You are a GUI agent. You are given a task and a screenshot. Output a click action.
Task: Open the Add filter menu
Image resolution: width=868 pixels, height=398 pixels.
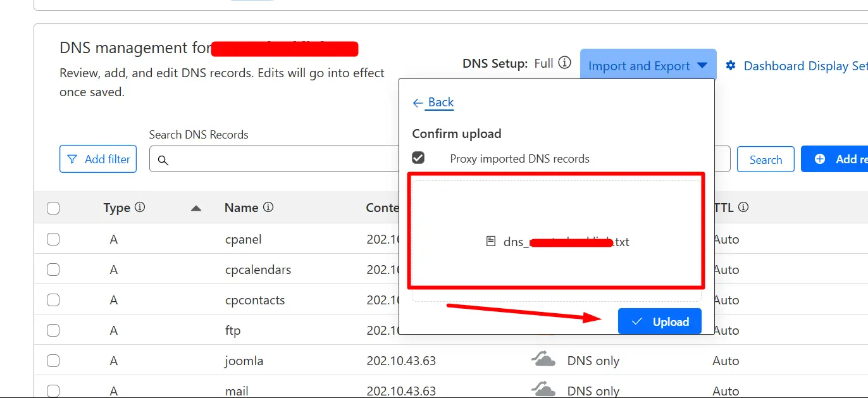tap(98, 159)
